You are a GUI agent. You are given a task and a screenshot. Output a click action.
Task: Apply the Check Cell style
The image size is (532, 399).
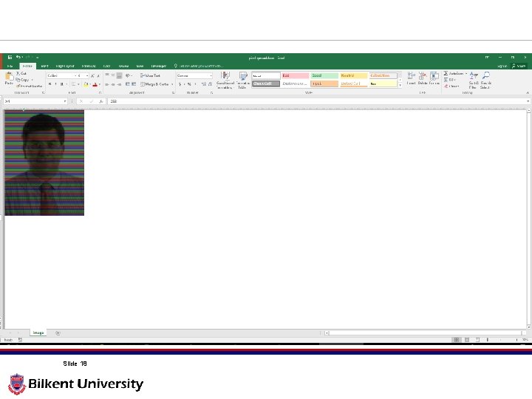[266, 83]
